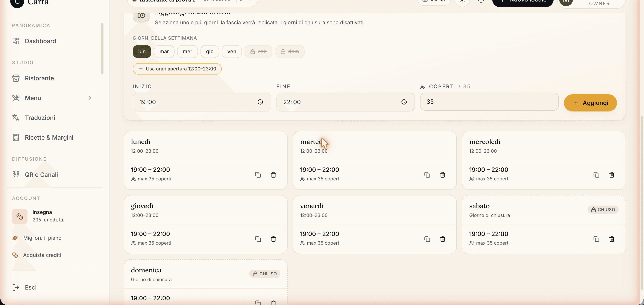The width and height of the screenshot is (644, 305).
Task: Click the locked dom day chip
Action: [290, 52]
